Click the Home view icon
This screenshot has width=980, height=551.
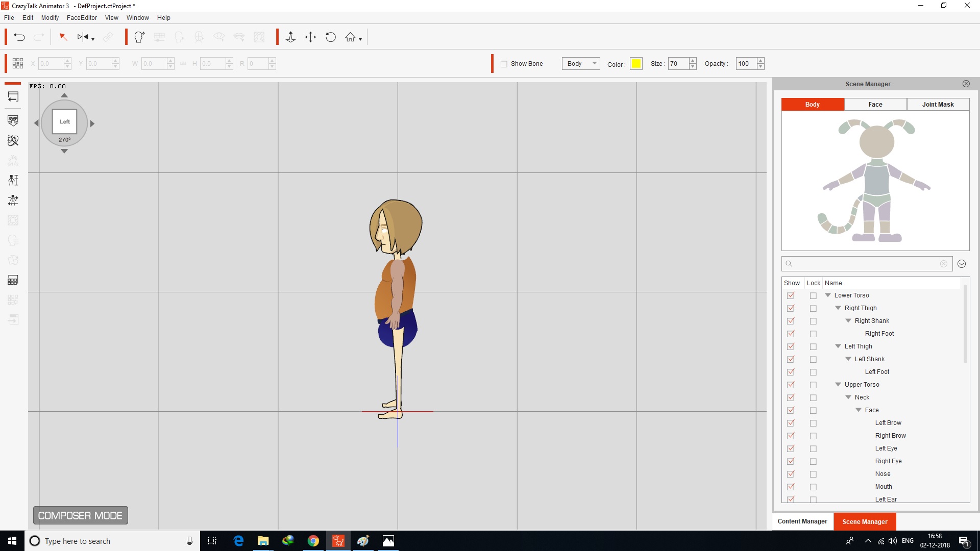(x=350, y=37)
